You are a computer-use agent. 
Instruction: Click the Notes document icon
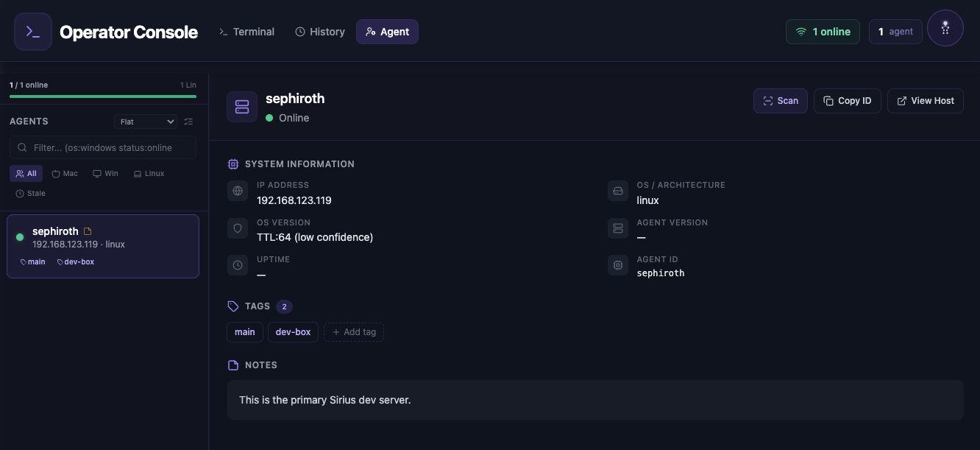pyautogui.click(x=233, y=365)
